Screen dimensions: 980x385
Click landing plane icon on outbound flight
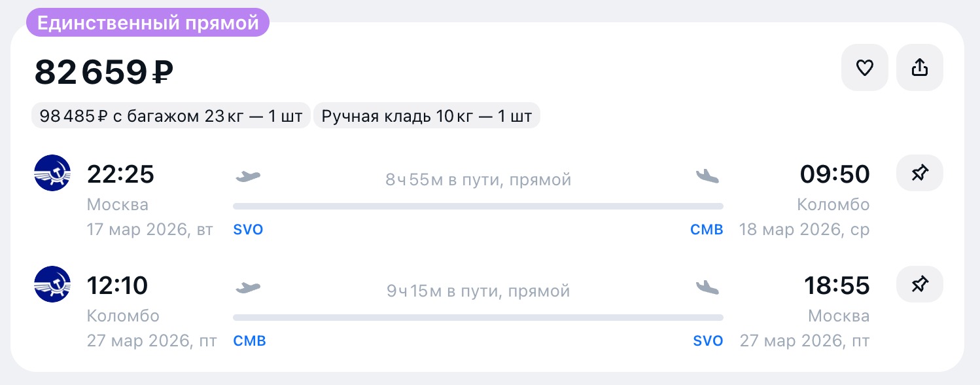pos(707,175)
